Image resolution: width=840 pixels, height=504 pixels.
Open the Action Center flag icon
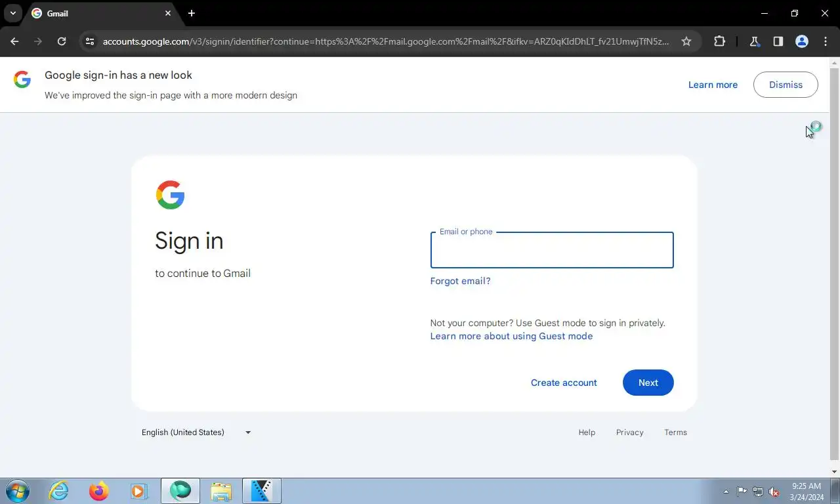742,492
